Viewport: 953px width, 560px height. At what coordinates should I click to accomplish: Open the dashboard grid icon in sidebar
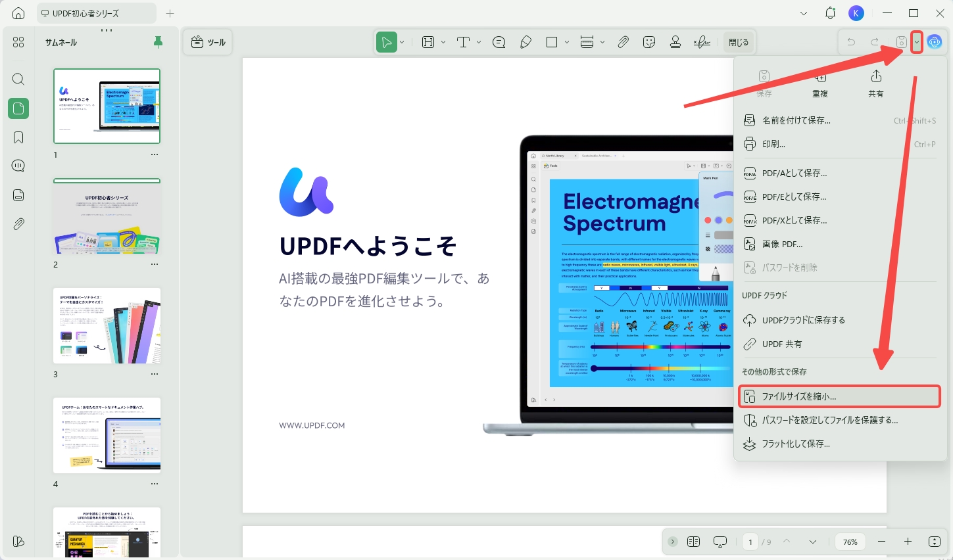click(18, 42)
